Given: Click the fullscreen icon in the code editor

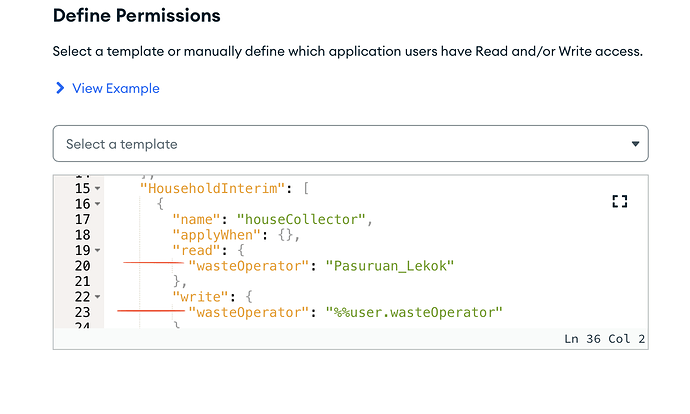Looking at the screenshot, I should 619,201.
